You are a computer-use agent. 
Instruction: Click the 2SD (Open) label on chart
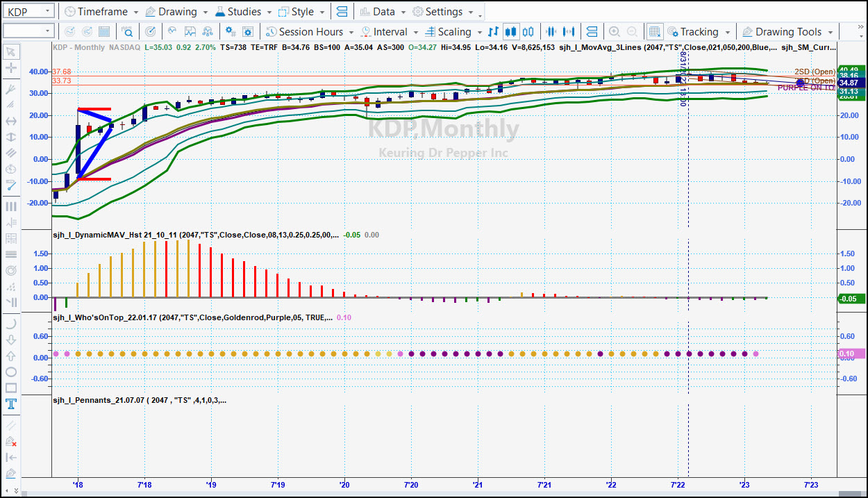pos(815,72)
